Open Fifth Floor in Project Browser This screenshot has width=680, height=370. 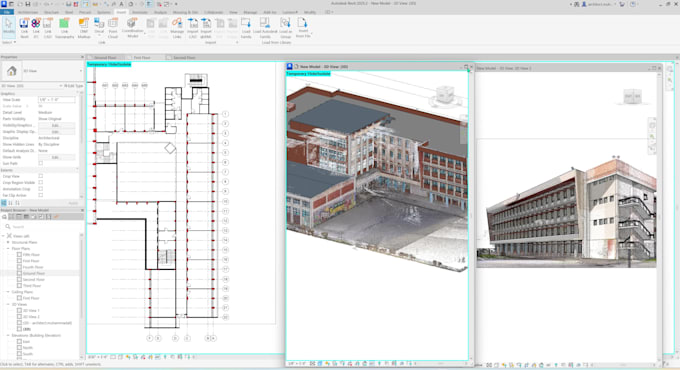click(x=31, y=255)
